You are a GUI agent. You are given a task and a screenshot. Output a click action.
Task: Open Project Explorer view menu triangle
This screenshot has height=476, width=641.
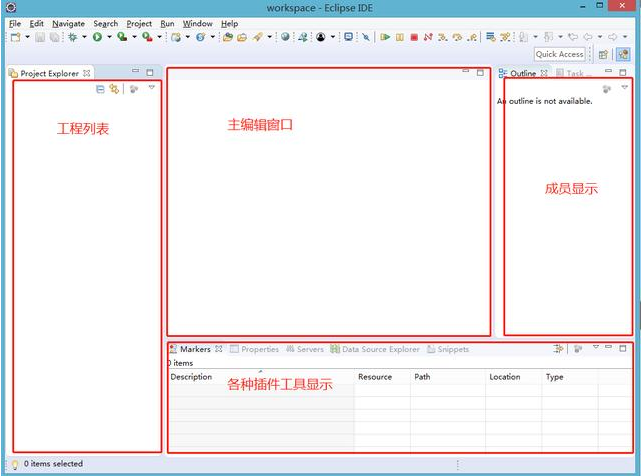151,88
